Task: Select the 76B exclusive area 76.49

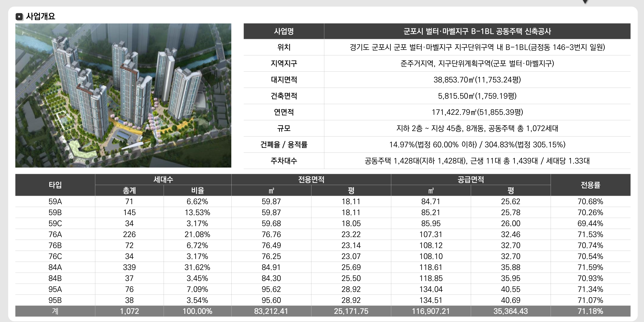Action: 271,245
